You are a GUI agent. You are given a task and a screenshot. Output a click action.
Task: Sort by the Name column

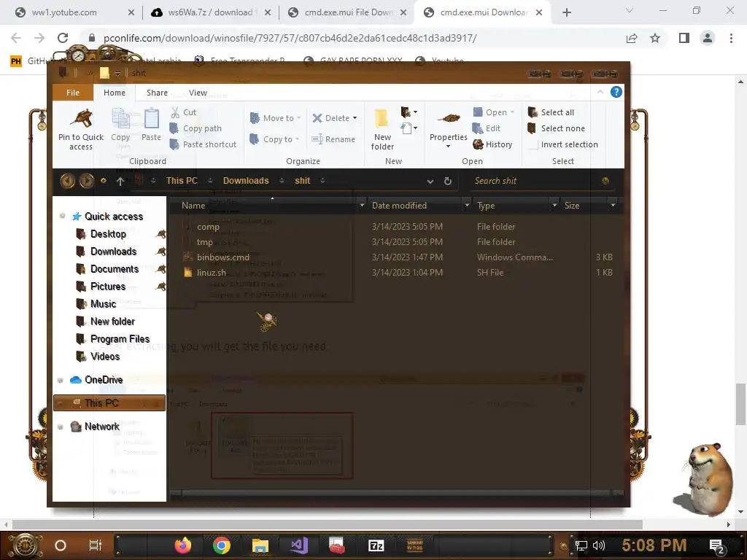point(193,205)
